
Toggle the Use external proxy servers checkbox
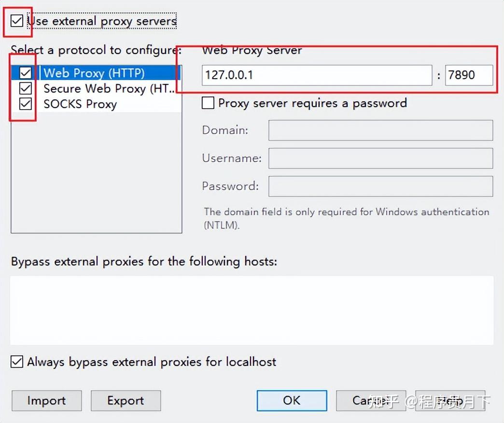[17, 21]
